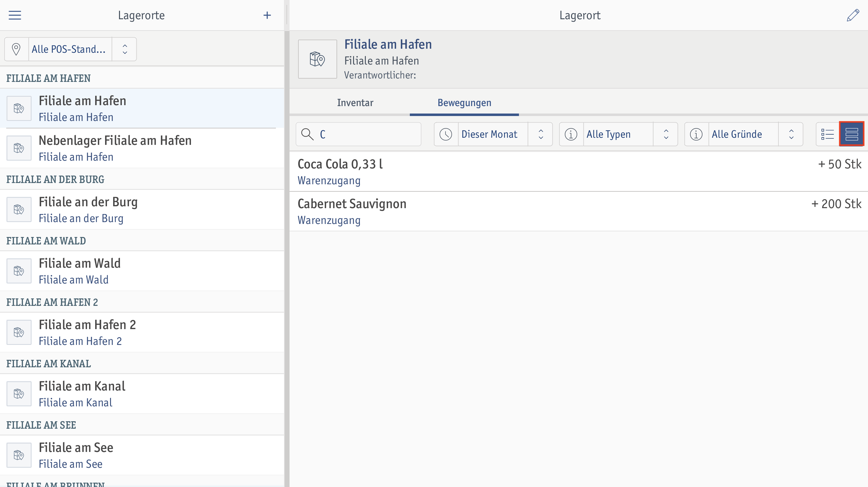Image resolution: width=868 pixels, height=487 pixels.
Task: Click the FILIALE AM WALD header
Action: pos(46,241)
